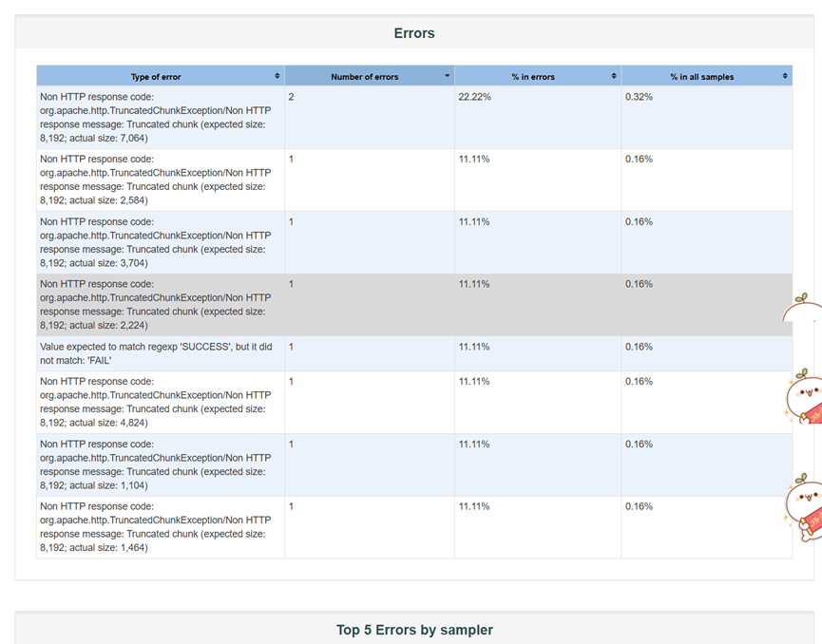Click the 0.32% value in all samples
The width and height of the screenshot is (822, 644).
639,97
